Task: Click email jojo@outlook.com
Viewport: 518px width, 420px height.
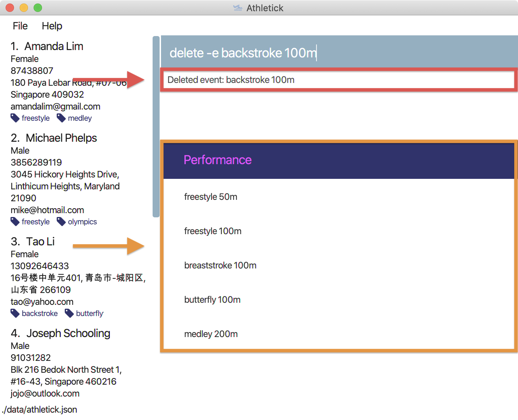Action: pyautogui.click(x=45, y=393)
